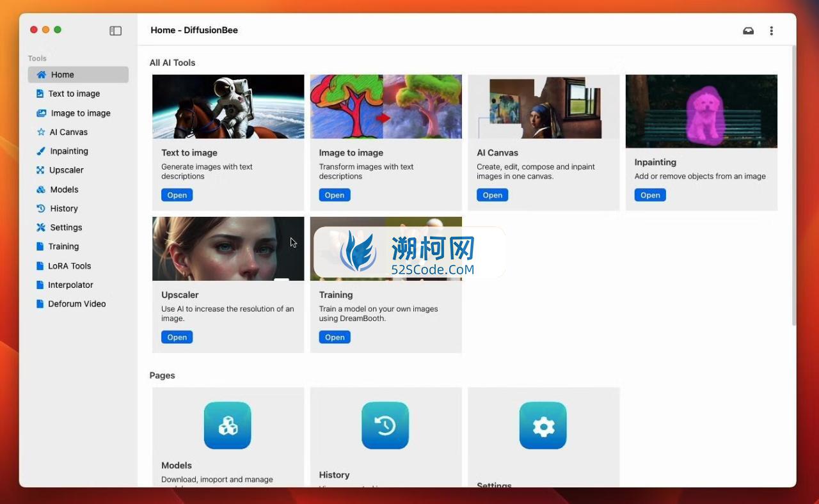Click the Inpainting card title
The width and height of the screenshot is (819, 504).
click(655, 162)
